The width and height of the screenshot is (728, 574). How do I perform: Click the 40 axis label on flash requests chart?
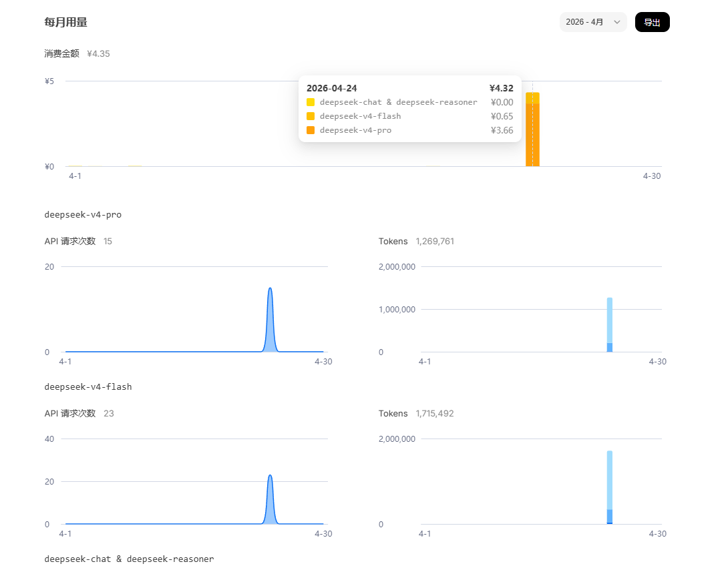pos(49,439)
